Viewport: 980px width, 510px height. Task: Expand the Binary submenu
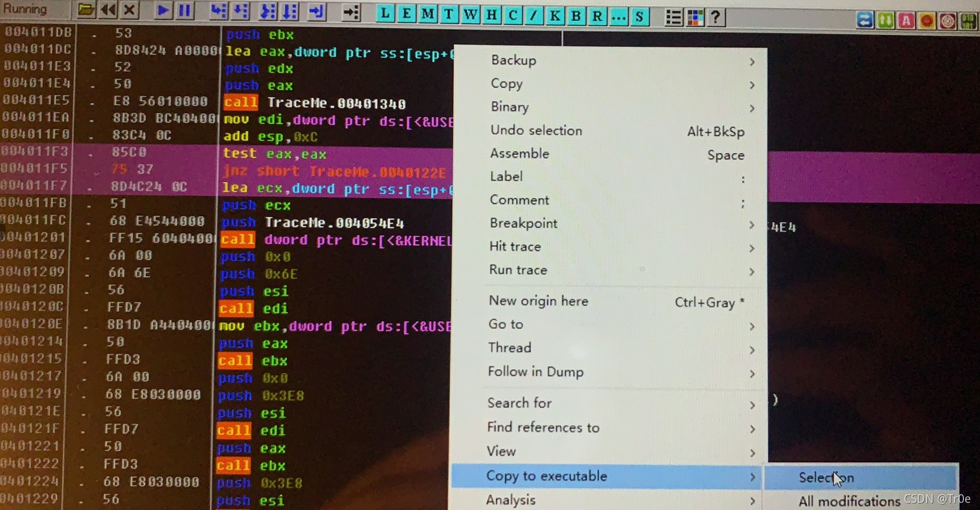click(x=610, y=107)
